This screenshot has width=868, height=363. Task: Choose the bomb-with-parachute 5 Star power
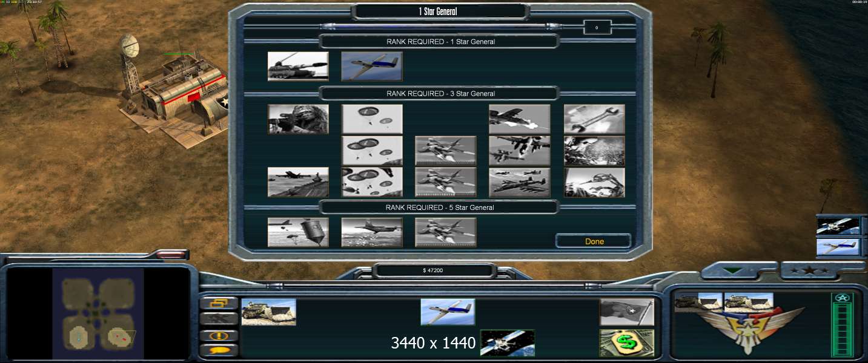tap(298, 232)
